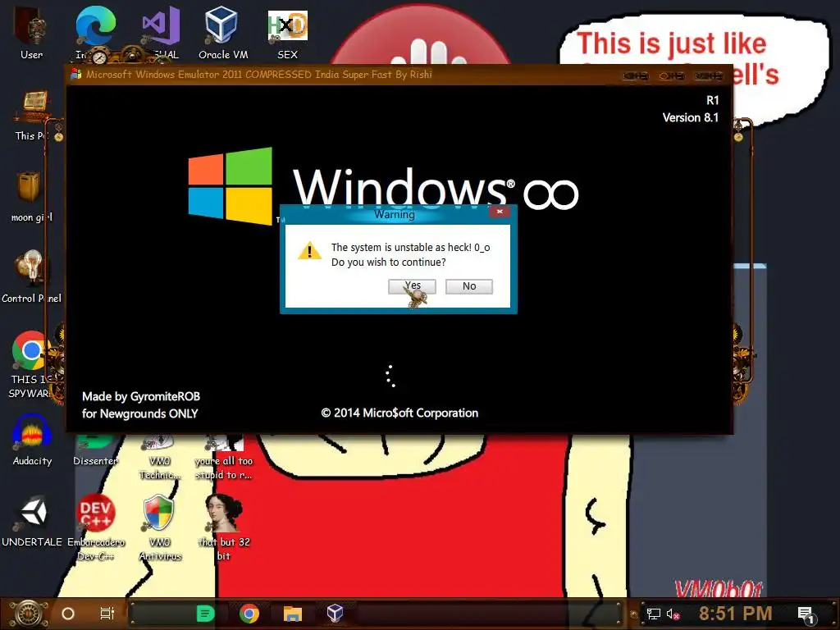Launch Oracle VM VirtualBox desktop icon
Viewport: 840px width, 630px height.
point(223,32)
